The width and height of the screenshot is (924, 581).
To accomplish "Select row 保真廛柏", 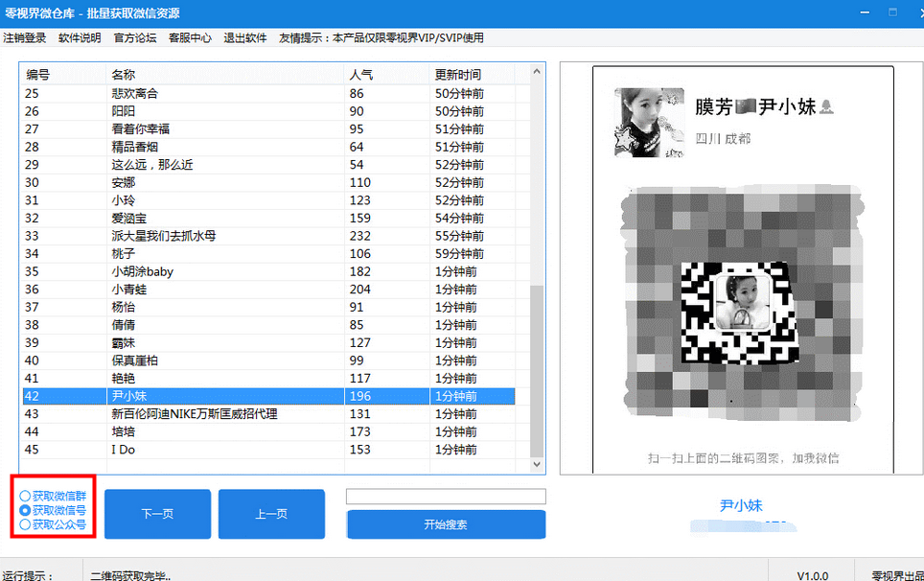I will point(268,360).
